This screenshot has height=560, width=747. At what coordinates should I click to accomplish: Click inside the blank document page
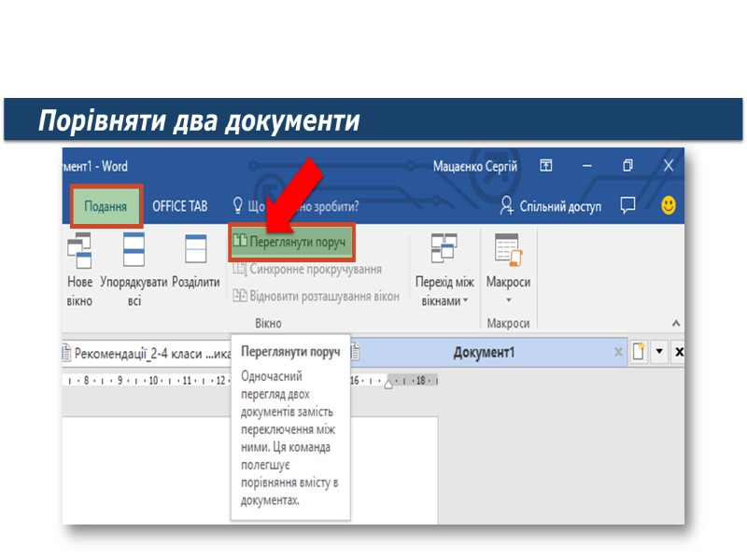[148, 470]
